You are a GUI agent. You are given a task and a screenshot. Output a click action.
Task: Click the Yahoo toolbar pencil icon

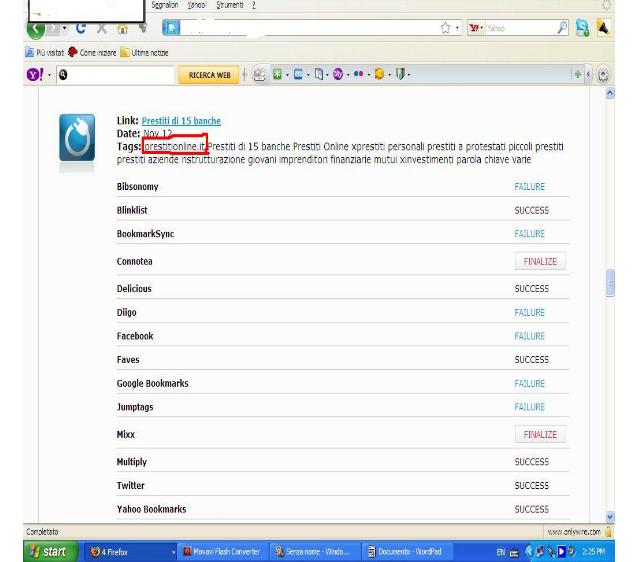pyautogui.click(x=259, y=74)
